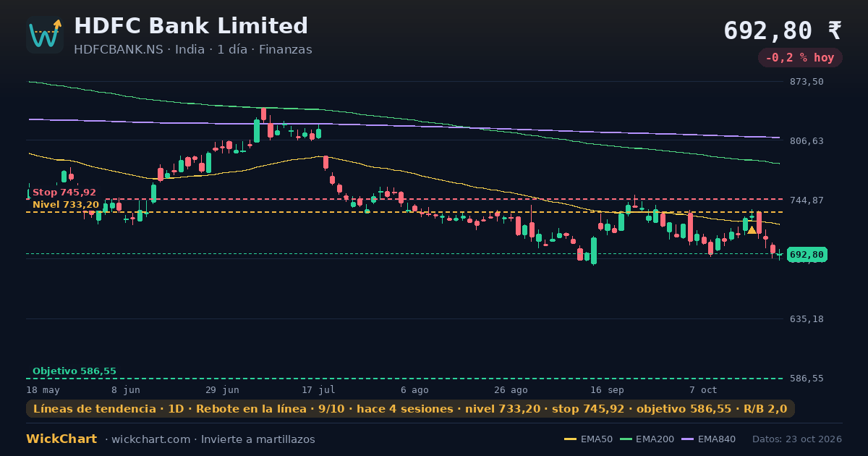The height and width of the screenshot is (456, 868).
Task: Click the Datos: 23 oct 2026 text
Action: click(797, 439)
